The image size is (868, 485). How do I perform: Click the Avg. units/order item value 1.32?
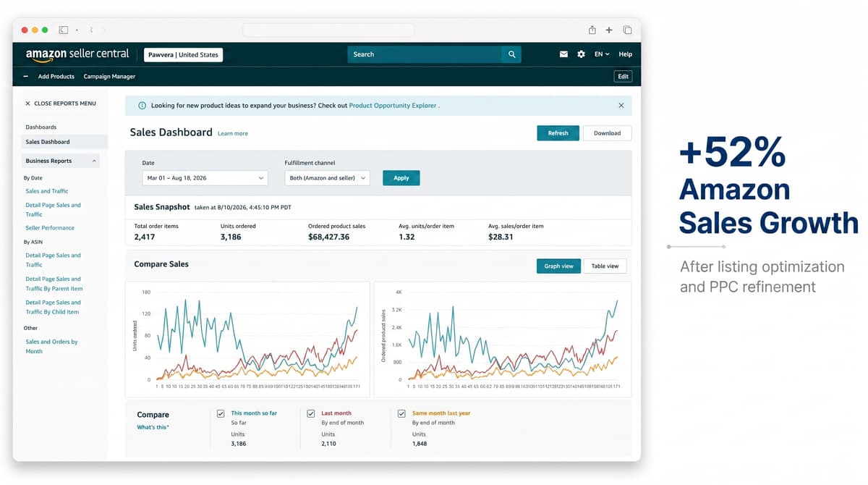[x=407, y=237]
